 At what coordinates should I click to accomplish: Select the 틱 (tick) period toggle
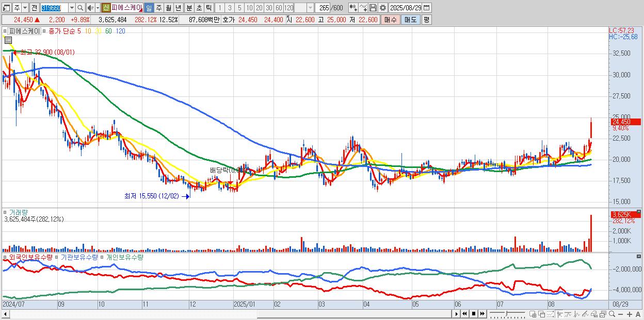coord(208,8)
